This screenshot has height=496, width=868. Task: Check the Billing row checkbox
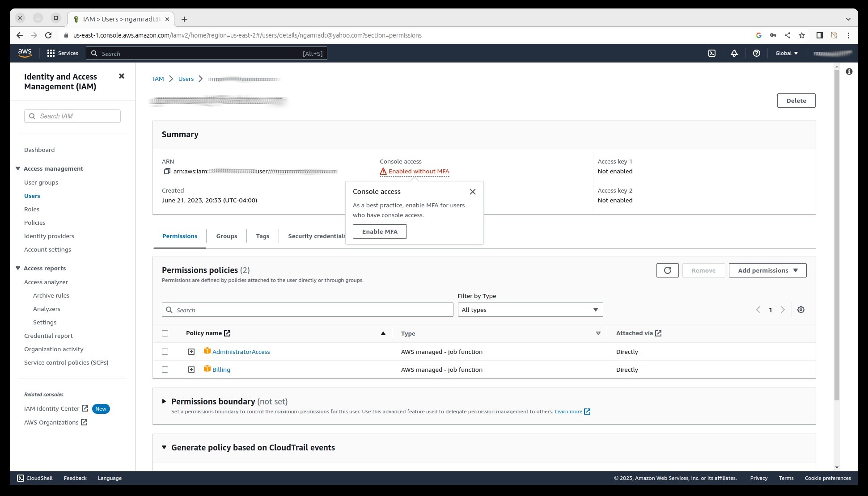165,370
